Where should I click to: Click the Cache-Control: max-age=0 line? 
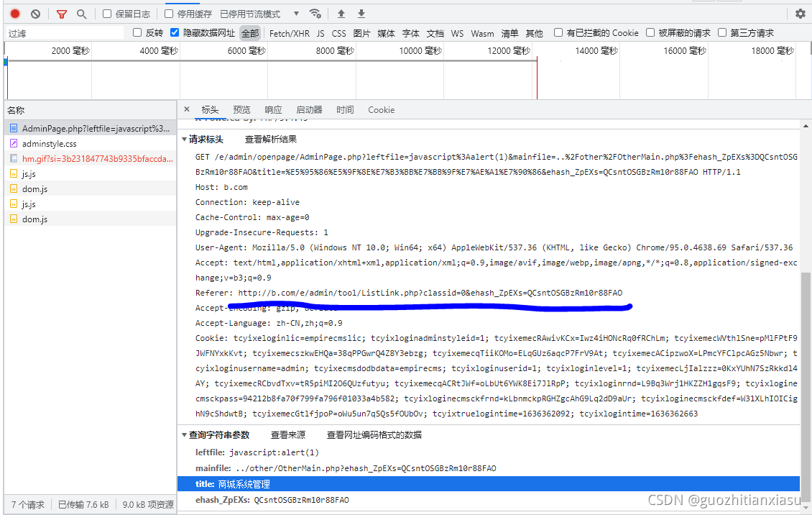click(x=252, y=217)
